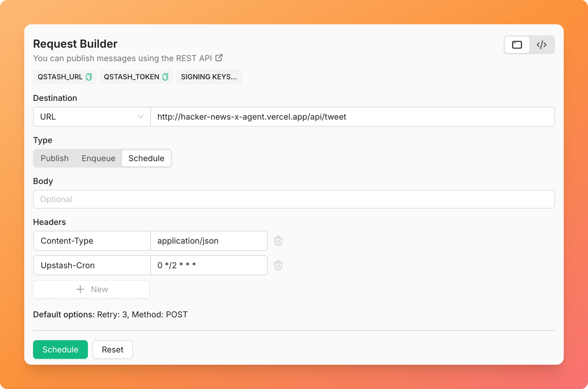Open the REST API documentation external link

pyautogui.click(x=219, y=57)
